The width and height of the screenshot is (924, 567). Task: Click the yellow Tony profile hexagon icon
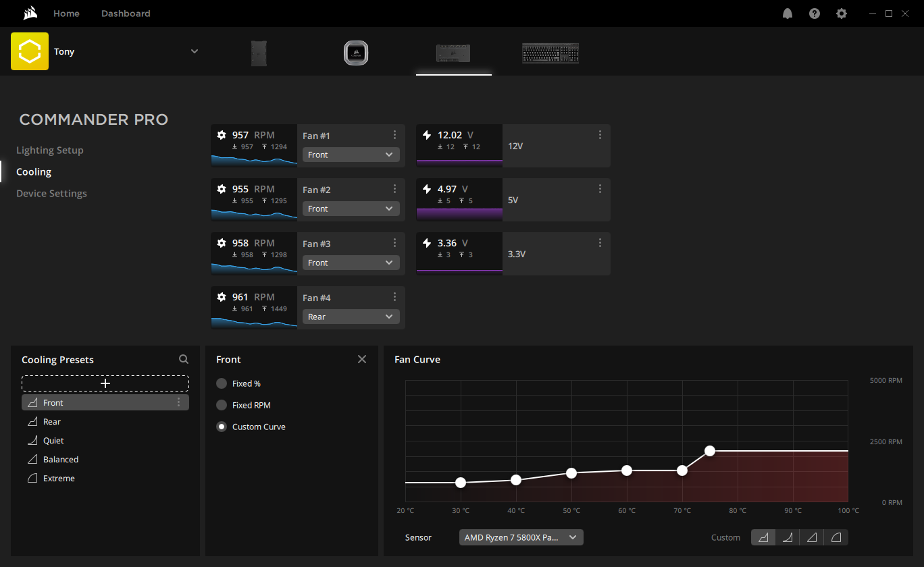30,51
